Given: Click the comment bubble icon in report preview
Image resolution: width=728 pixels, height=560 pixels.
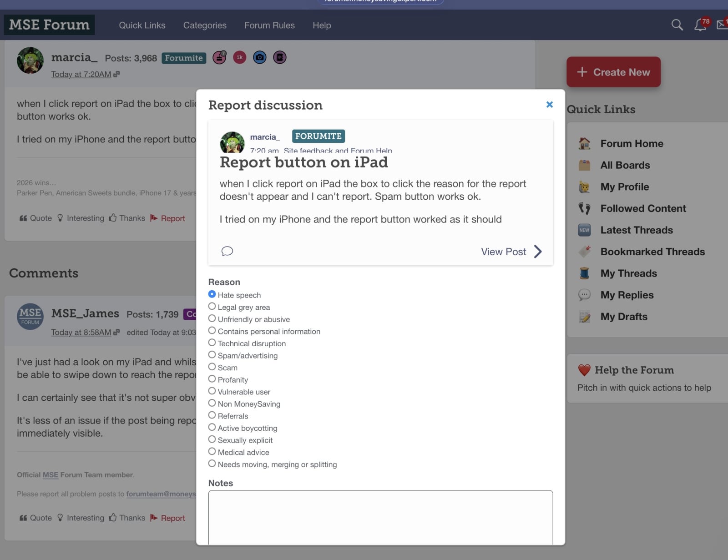Looking at the screenshot, I should coord(227,251).
